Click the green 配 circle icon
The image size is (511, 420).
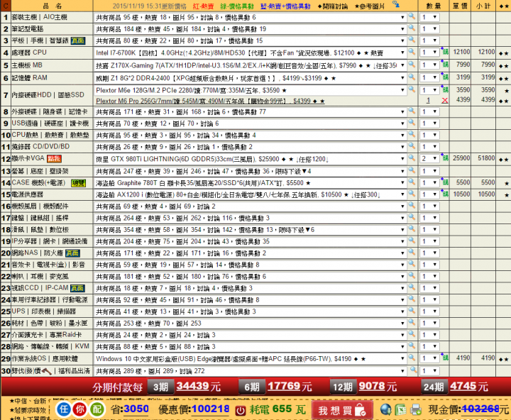(x=97, y=409)
